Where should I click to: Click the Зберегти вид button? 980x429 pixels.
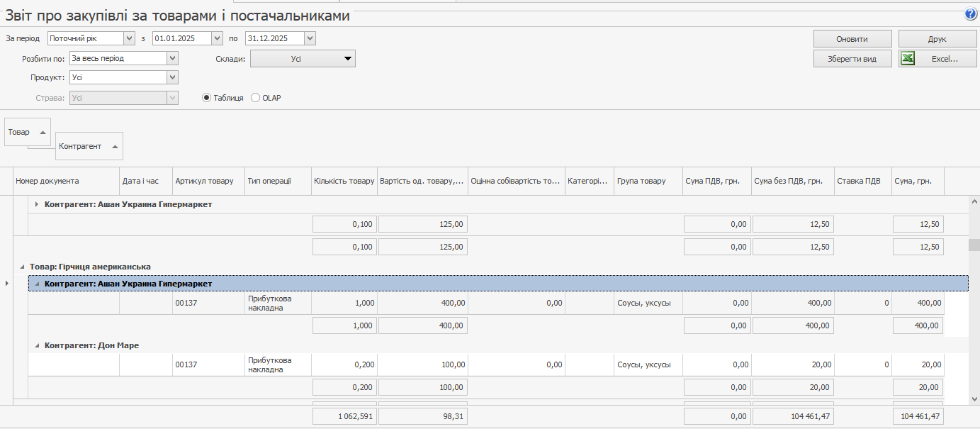click(852, 59)
